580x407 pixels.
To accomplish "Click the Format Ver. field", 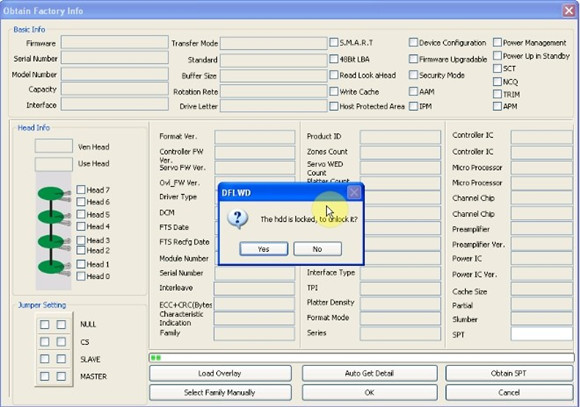I will coord(254,137).
